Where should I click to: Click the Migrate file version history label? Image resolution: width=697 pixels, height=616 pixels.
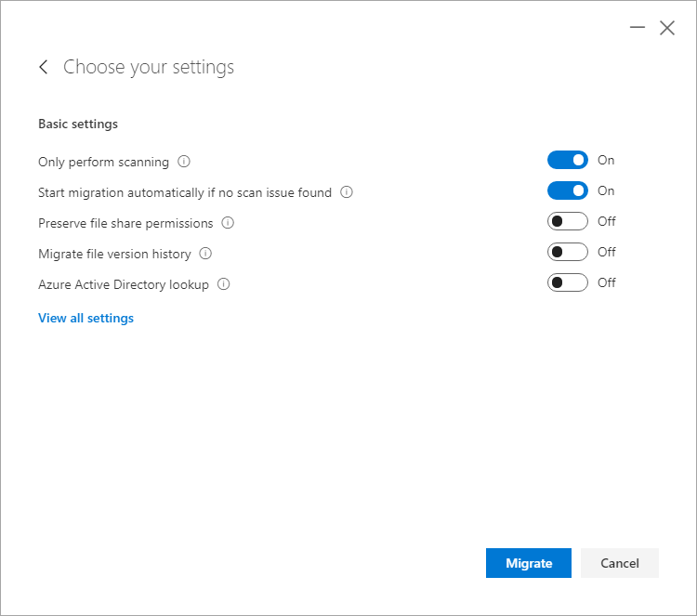pyautogui.click(x=114, y=254)
